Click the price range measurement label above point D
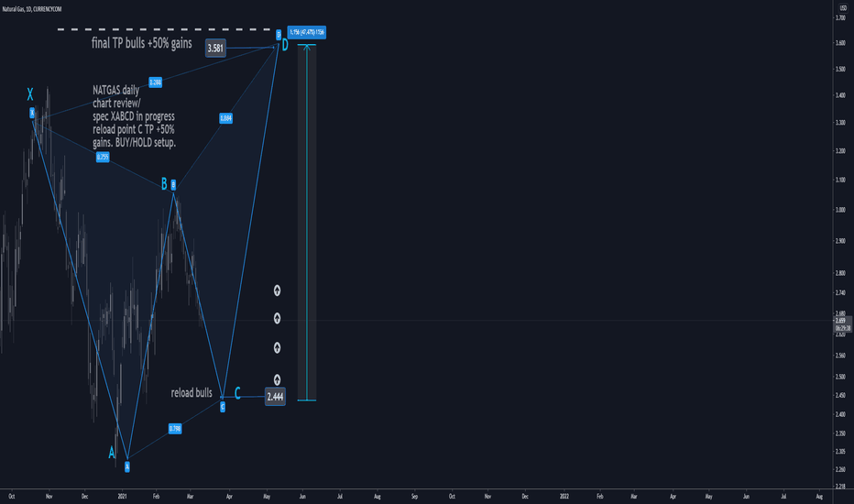The image size is (854, 504). pyautogui.click(x=307, y=32)
